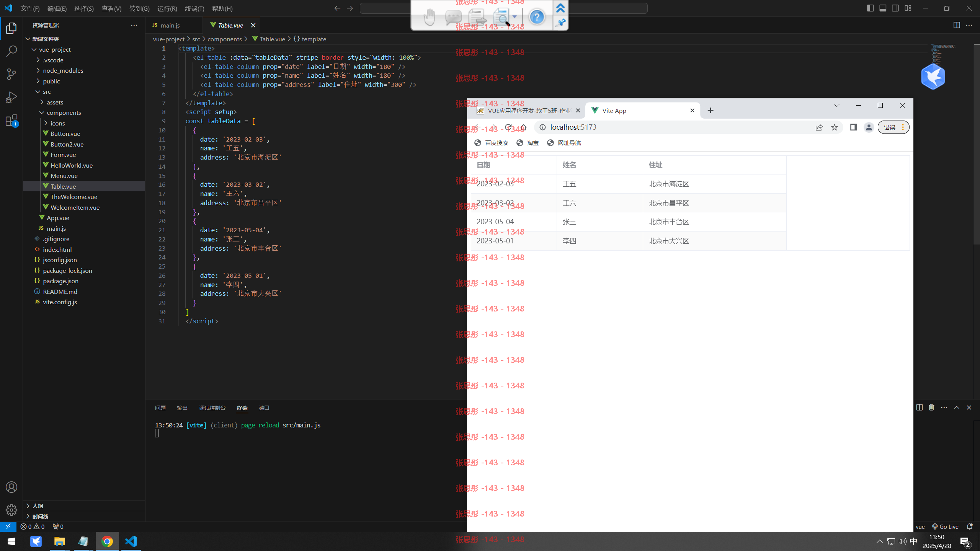Open the Manage gear in activity bar

11,510
